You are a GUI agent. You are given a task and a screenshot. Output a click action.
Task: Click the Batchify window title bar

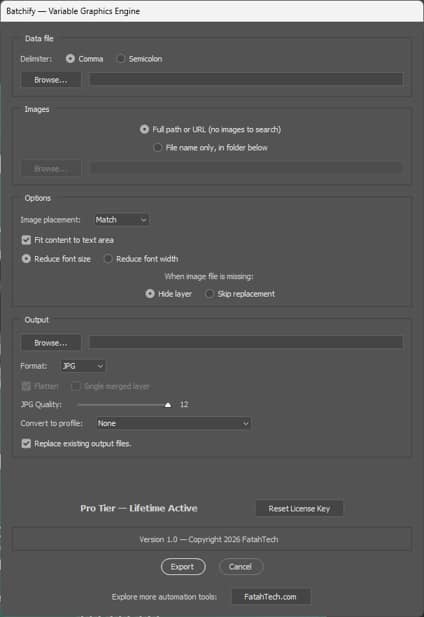[x=212, y=11]
